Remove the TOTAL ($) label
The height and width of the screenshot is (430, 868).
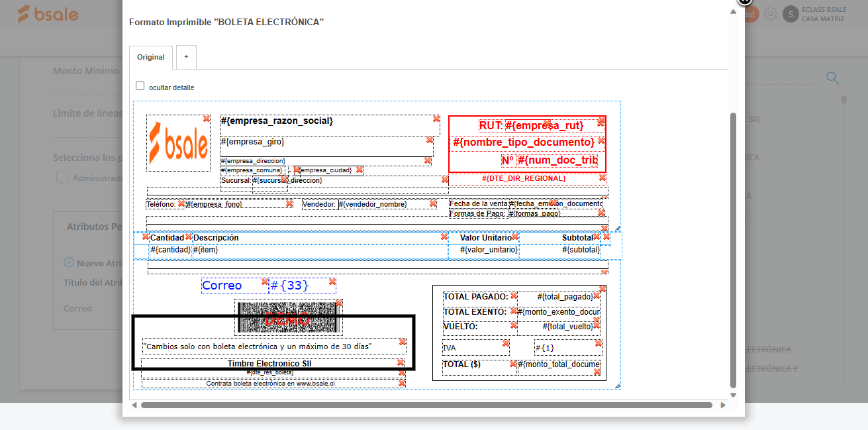click(513, 364)
